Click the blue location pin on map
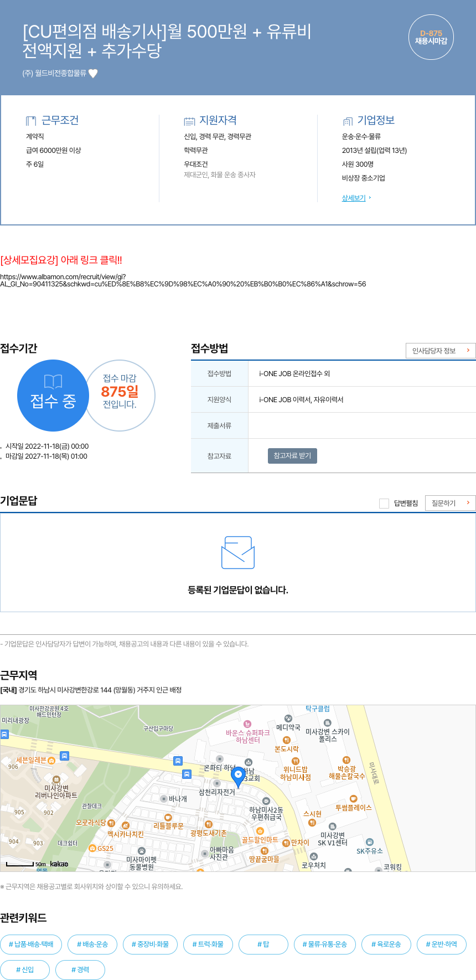 coord(238,777)
